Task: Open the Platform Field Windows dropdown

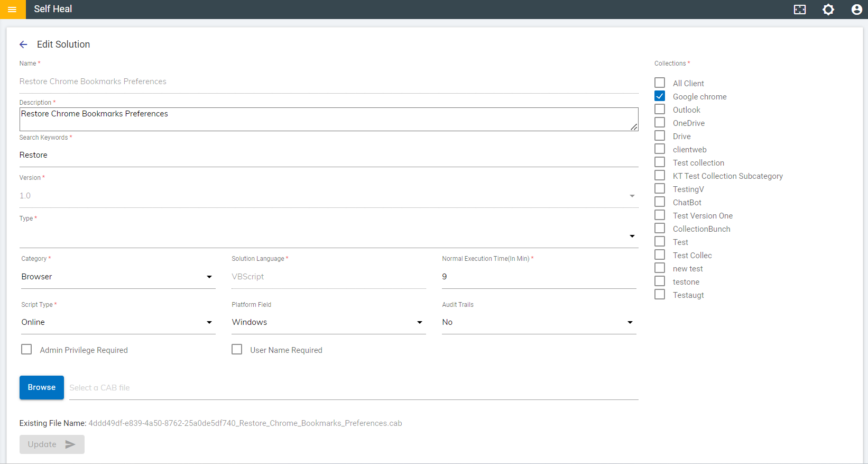Action: click(328, 322)
